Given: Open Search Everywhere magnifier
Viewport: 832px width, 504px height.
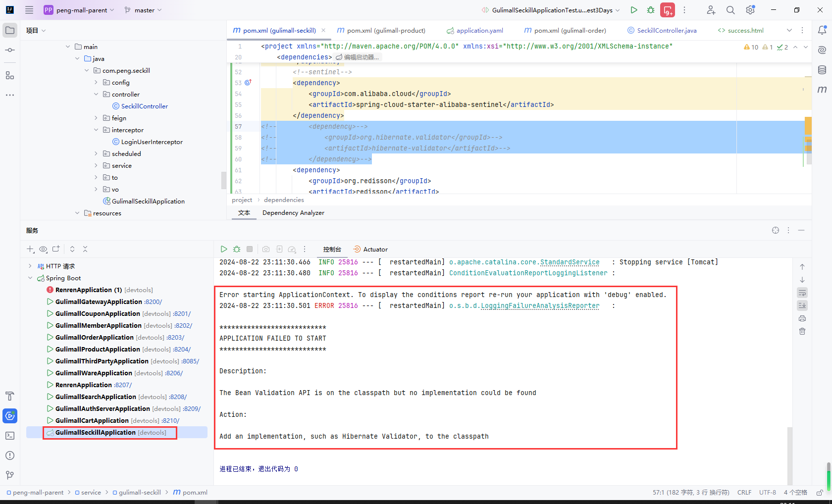Looking at the screenshot, I should click(730, 10).
